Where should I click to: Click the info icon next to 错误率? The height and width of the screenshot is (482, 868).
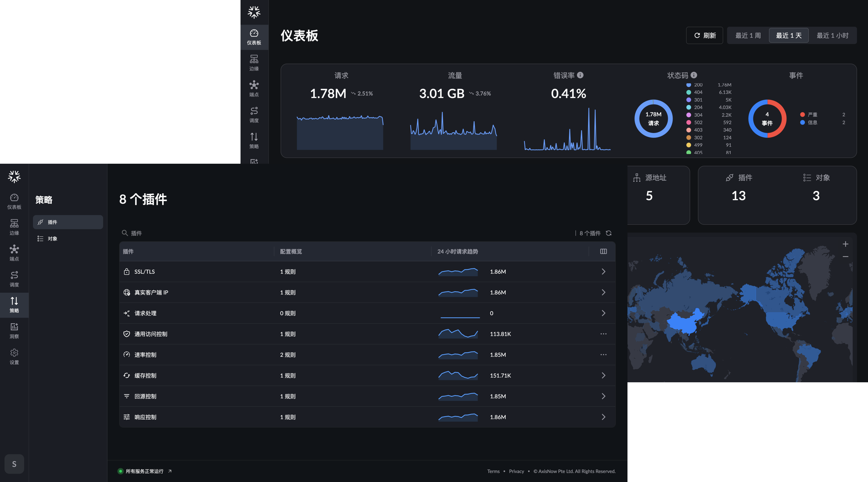point(580,75)
